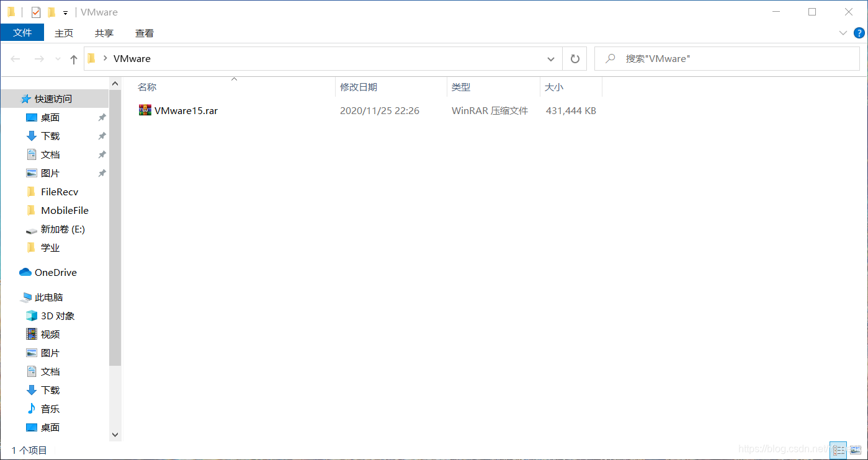This screenshot has width=868, height=460.
Task: Click the pin icon beside pinned 图片
Action: pos(102,173)
